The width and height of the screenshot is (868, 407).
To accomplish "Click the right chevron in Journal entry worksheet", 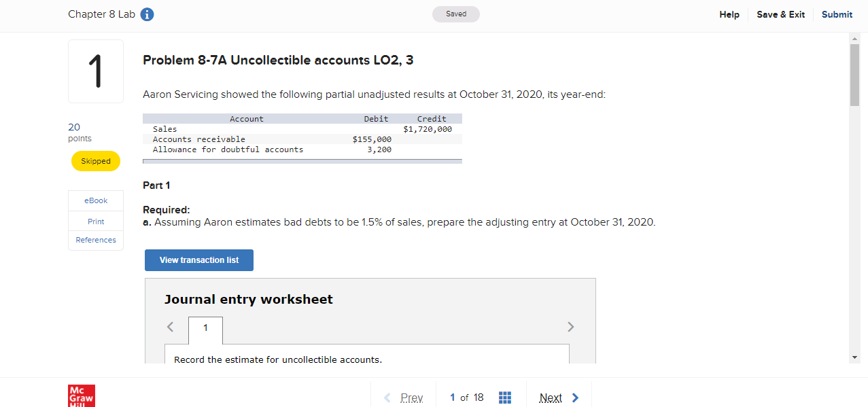I will tap(570, 327).
